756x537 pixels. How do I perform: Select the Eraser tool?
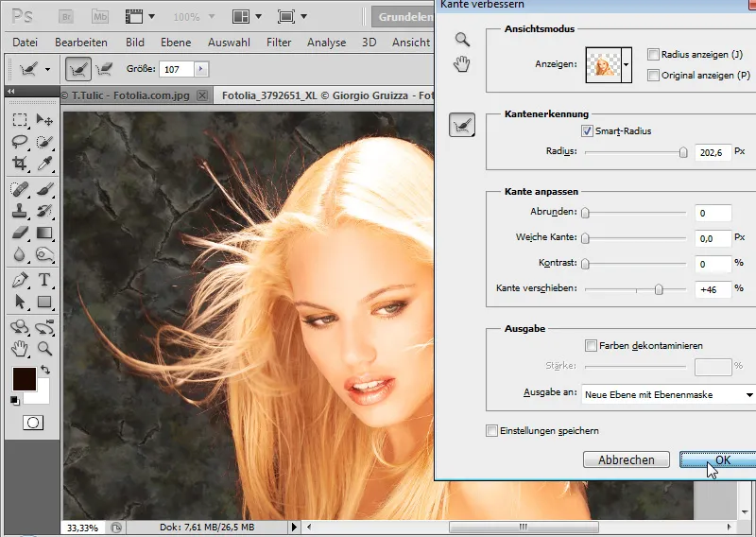click(x=20, y=233)
